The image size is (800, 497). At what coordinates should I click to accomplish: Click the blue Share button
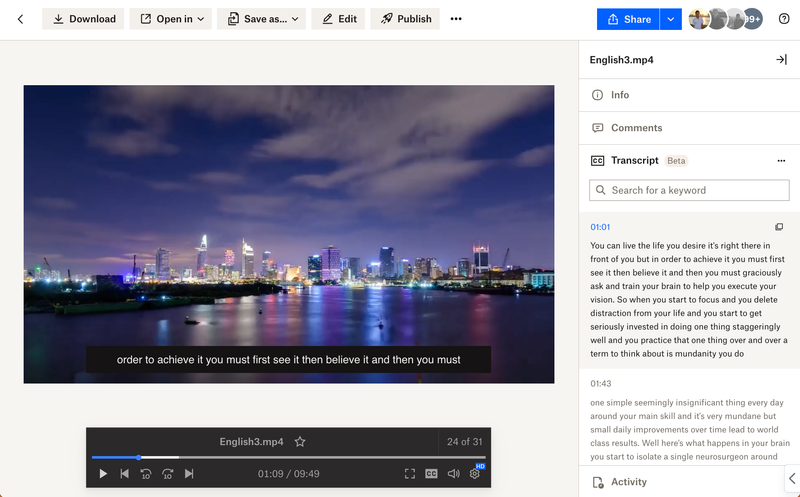tap(628, 19)
